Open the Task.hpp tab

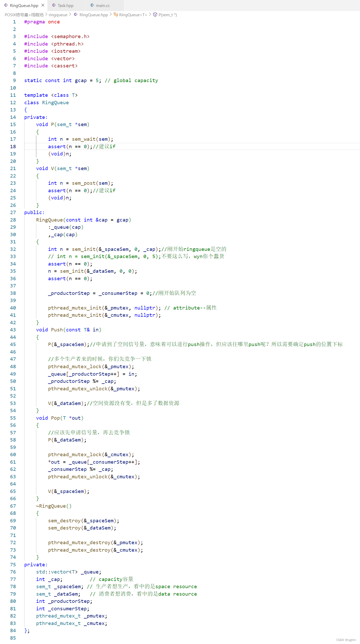[65, 5]
